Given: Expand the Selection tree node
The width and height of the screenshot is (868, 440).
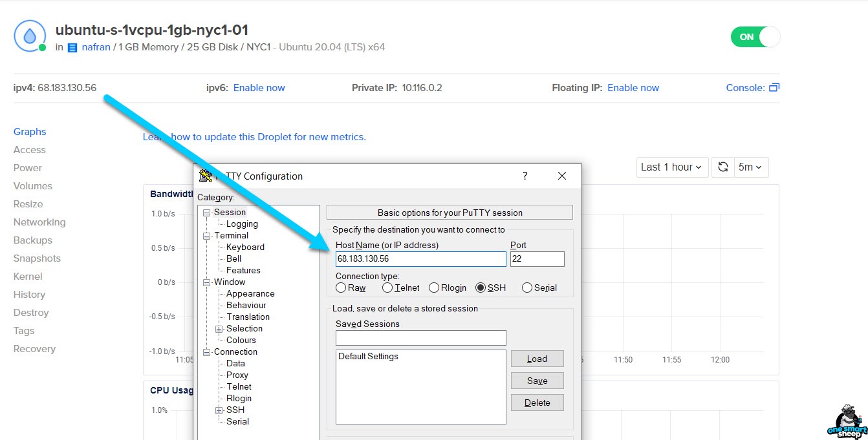Looking at the screenshot, I should click(219, 329).
